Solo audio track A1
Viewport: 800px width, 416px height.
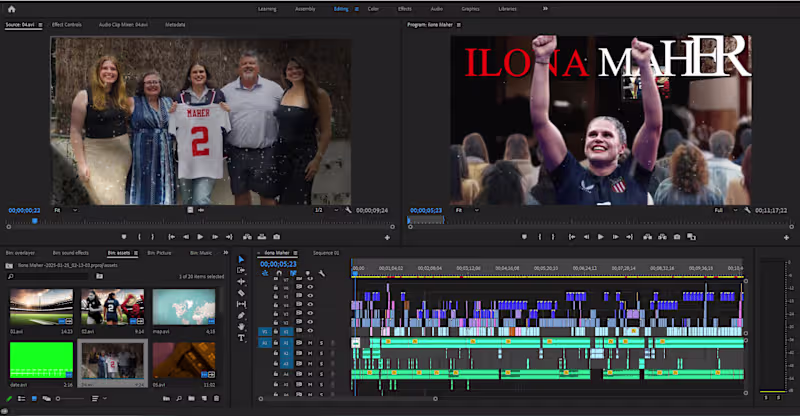click(321, 343)
